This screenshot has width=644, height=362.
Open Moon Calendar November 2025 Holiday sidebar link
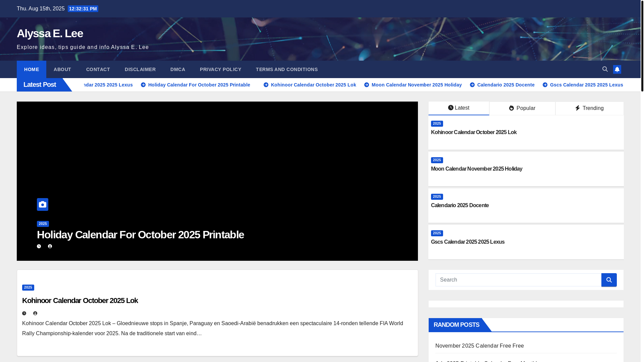pos(477,169)
